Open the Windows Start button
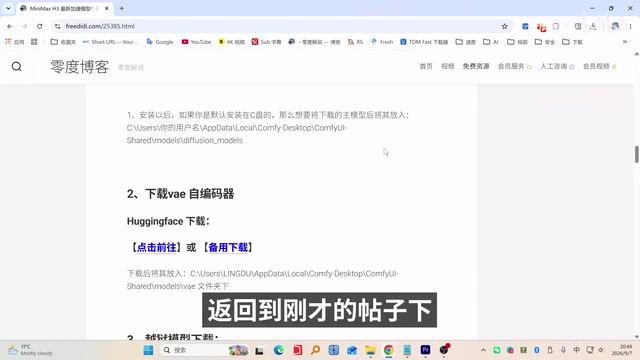The height and width of the screenshot is (360, 640). pos(149,350)
